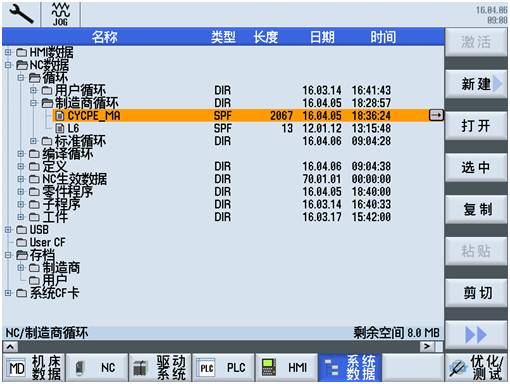510x384 pixels.
Task: Expand the 编译循环 folder
Action: 21,154
